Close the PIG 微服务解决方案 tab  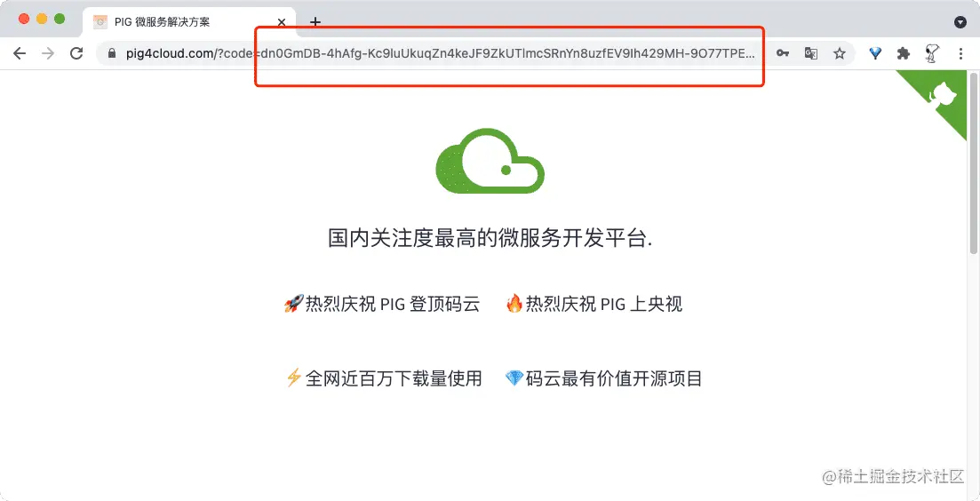[282, 22]
